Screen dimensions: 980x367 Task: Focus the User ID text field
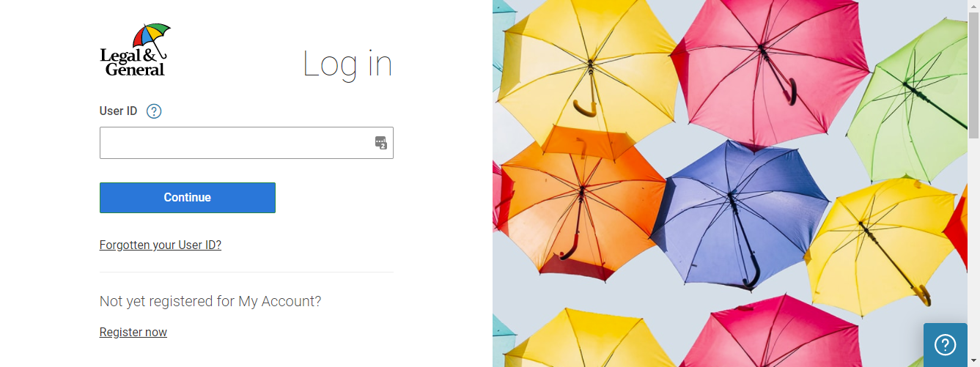click(x=246, y=143)
